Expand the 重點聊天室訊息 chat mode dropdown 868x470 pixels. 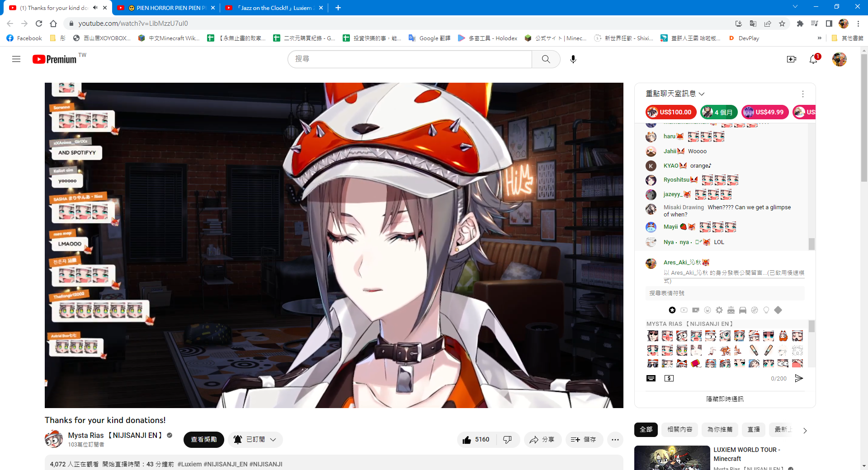point(675,94)
